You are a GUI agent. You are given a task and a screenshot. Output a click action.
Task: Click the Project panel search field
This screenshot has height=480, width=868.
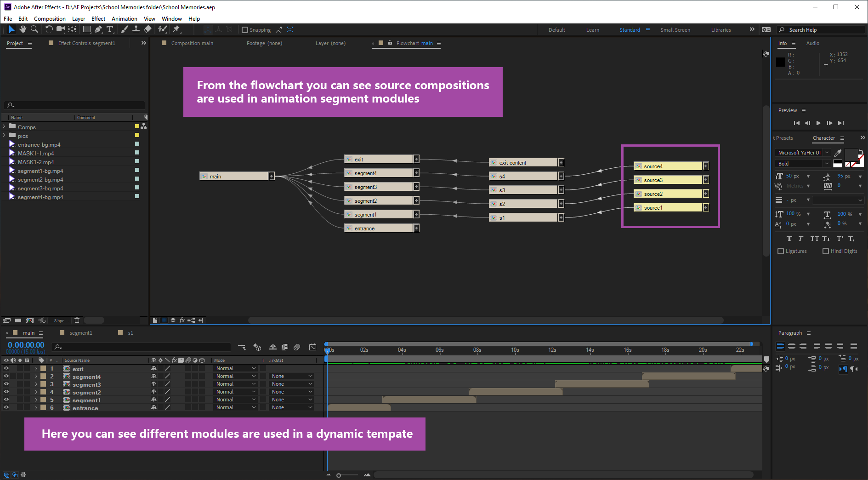74,105
